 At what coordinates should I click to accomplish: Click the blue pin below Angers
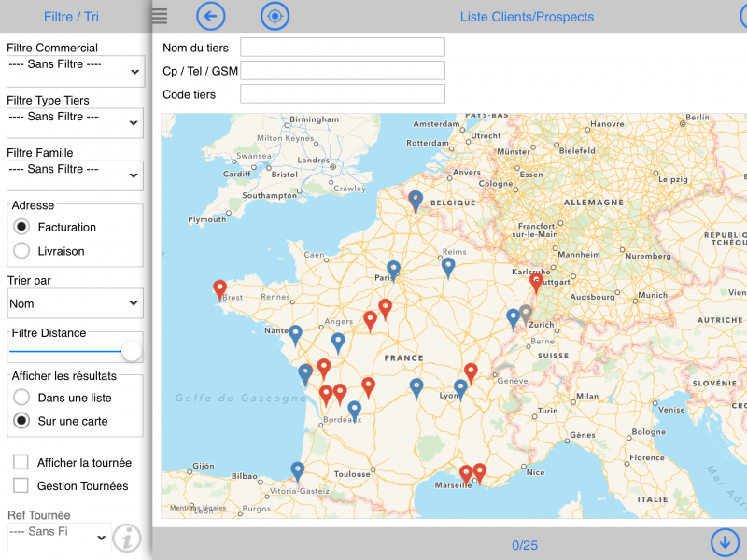[338, 343]
